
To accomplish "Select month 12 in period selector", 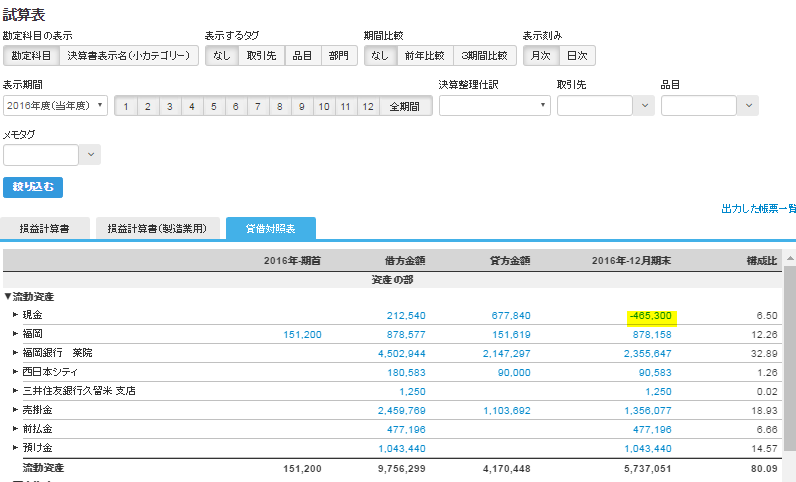I will 368,107.
